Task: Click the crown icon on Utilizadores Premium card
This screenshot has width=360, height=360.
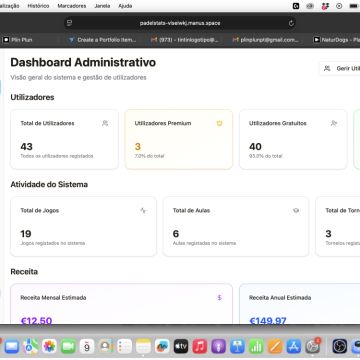Action: click(219, 123)
